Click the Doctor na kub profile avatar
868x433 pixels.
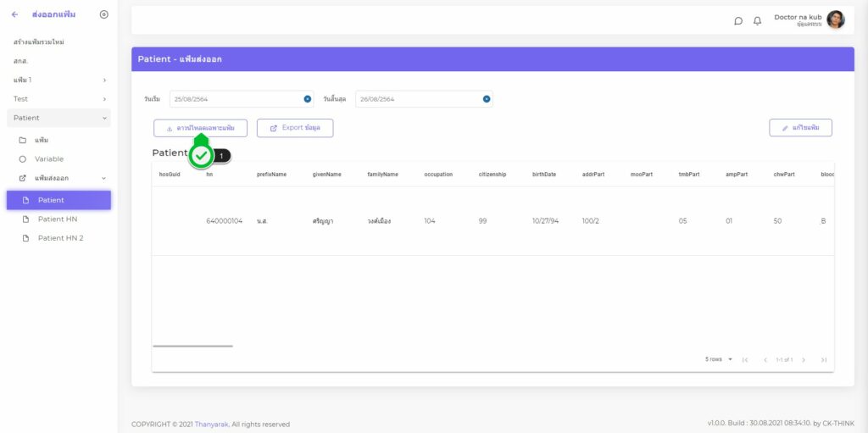[835, 19]
